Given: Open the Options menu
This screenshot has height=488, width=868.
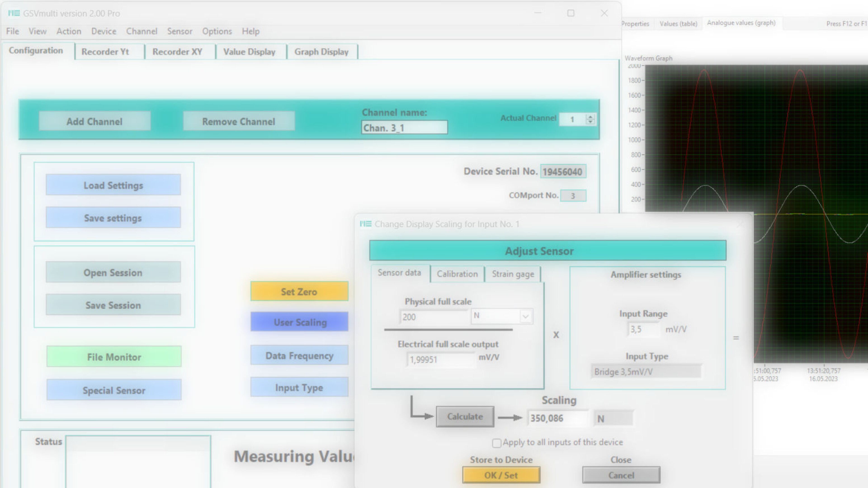Looking at the screenshot, I should 217,31.
